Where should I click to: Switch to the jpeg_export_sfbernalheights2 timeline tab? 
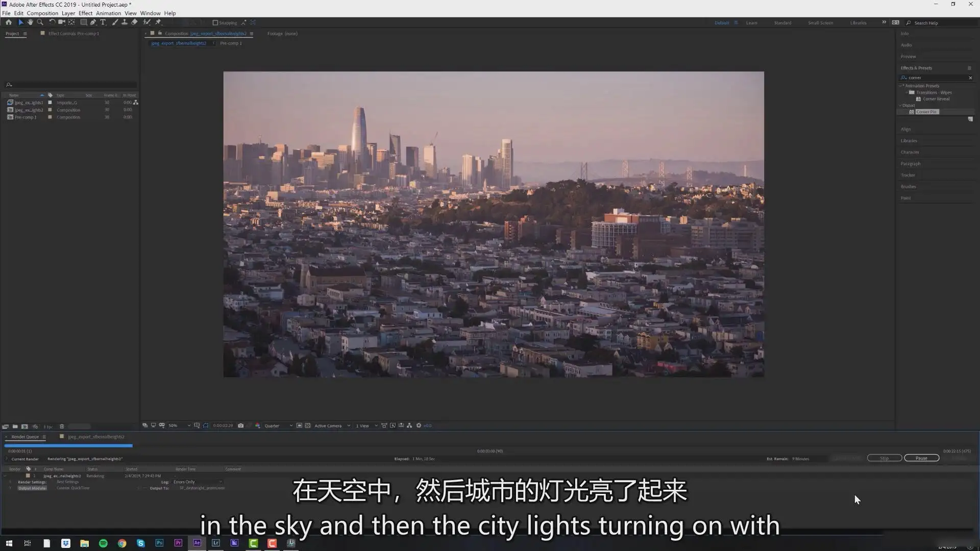(x=96, y=437)
